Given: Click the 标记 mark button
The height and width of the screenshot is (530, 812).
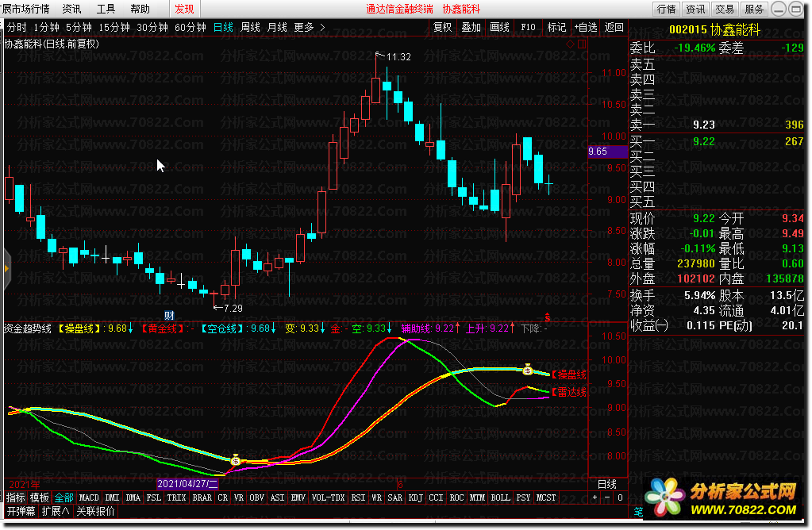Looking at the screenshot, I should point(556,28).
